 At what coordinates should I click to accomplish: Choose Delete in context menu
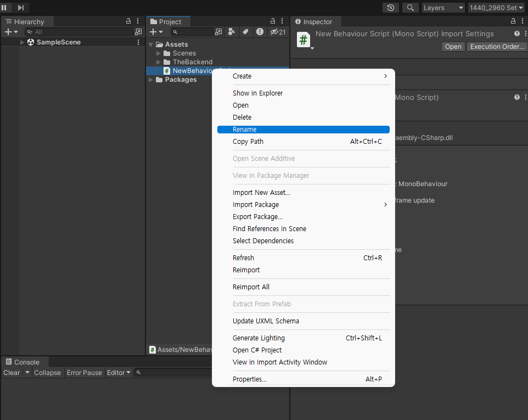coord(304,117)
